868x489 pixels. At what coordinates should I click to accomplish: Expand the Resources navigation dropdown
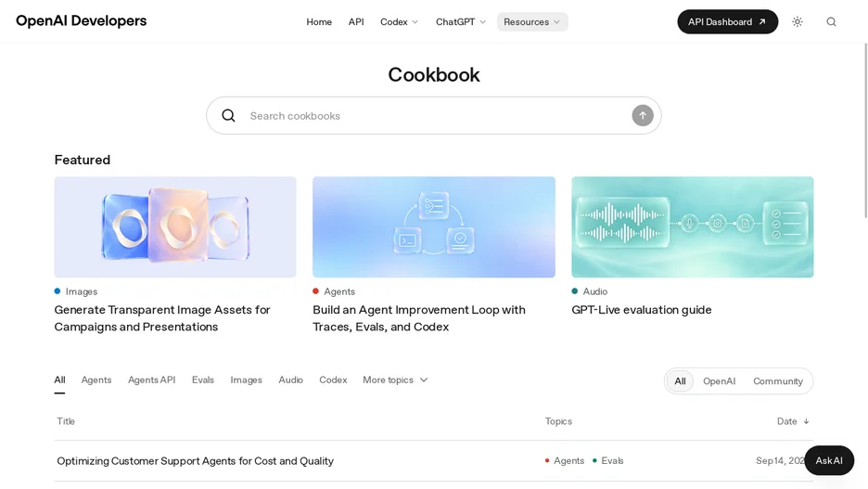click(532, 21)
